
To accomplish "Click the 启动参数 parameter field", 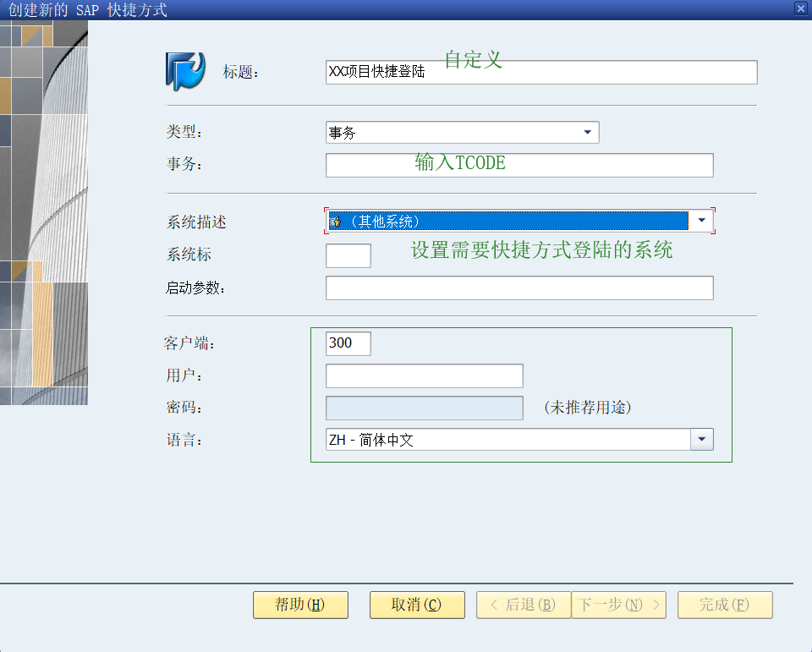I will 519,288.
